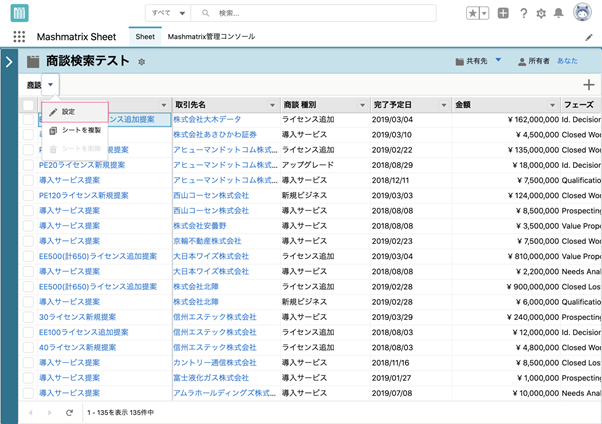Screen dimensions: 602x424
Task: Check the 30ライセンス新規提案 row checkbox
Action: click(28, 317)
